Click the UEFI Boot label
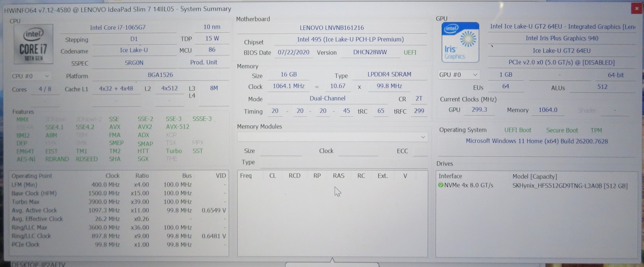The image size is (644, 267). coord(518,130)
